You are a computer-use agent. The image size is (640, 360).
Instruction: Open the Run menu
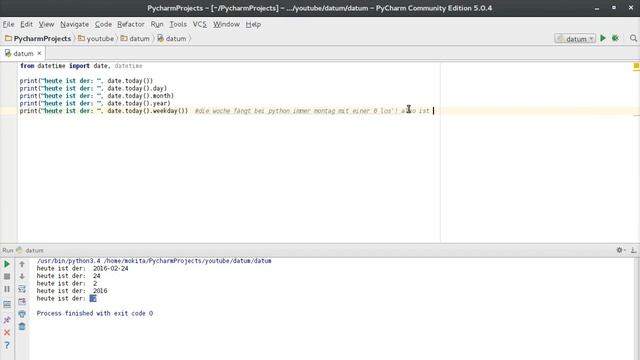(157, 24)
